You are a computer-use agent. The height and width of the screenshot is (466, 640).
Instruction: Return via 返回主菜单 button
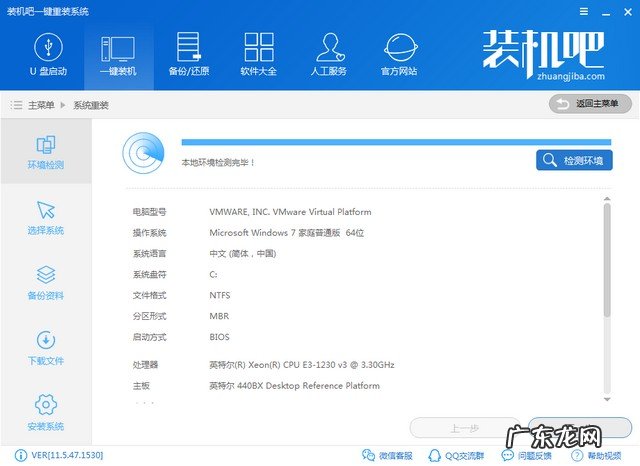click(590, 104)
